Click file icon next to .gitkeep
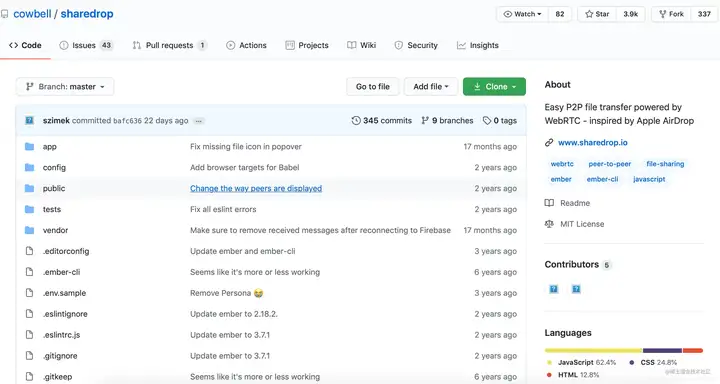This screenshot has width=720, height=384. point(29,377)
